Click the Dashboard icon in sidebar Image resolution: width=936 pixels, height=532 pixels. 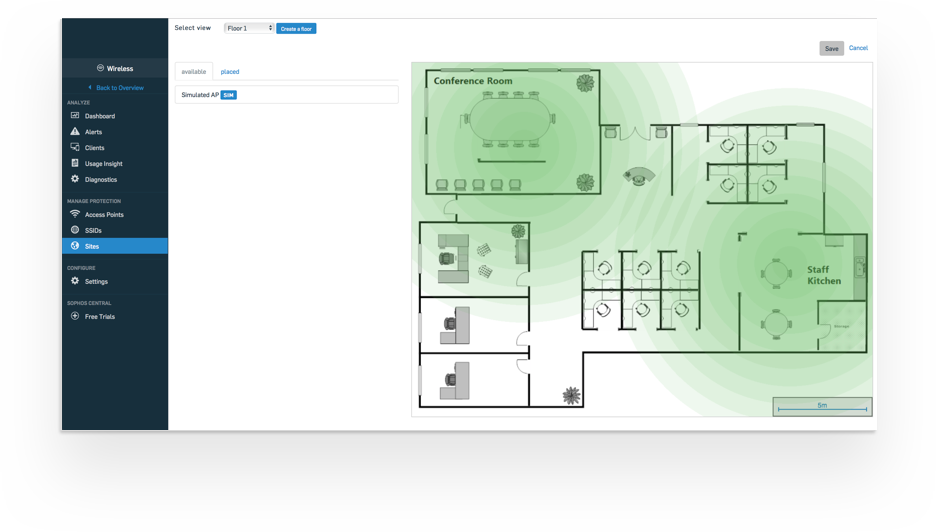(75, 115)
